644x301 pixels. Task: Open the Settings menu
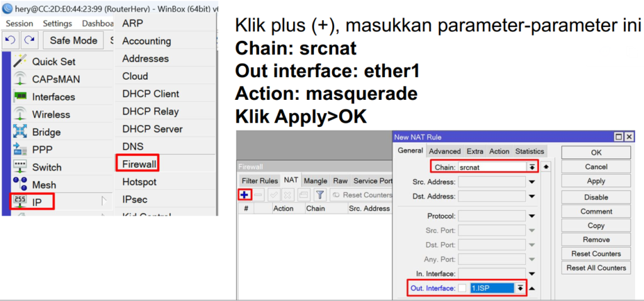[57, 23]
